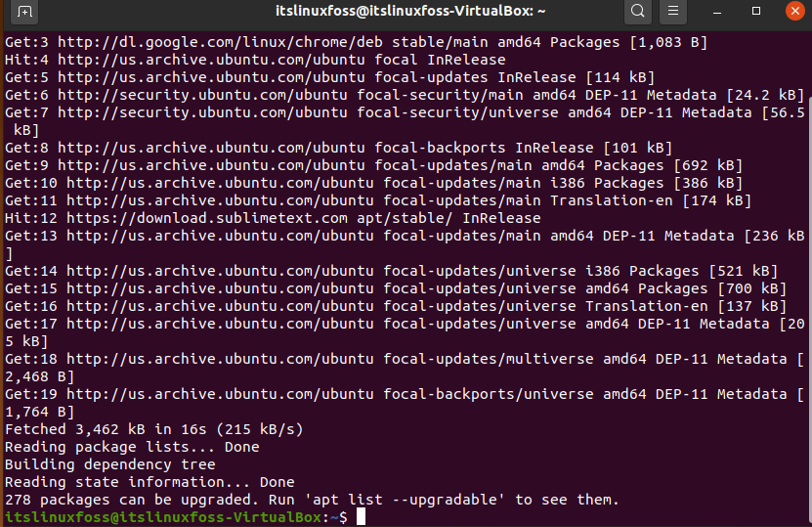Click the Get:11 main Translation-en line

(x=378, y=201)
